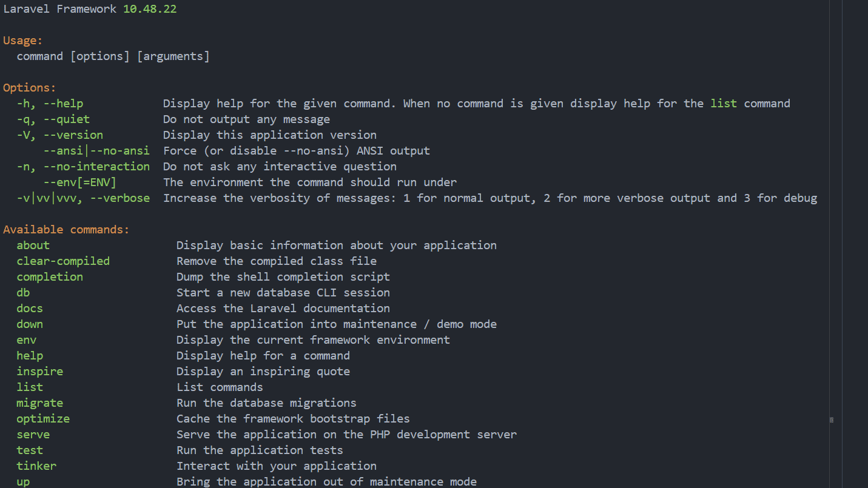868x488 pixels.
Task: Click the 'serve' command name
Action: tap(33, 435)
